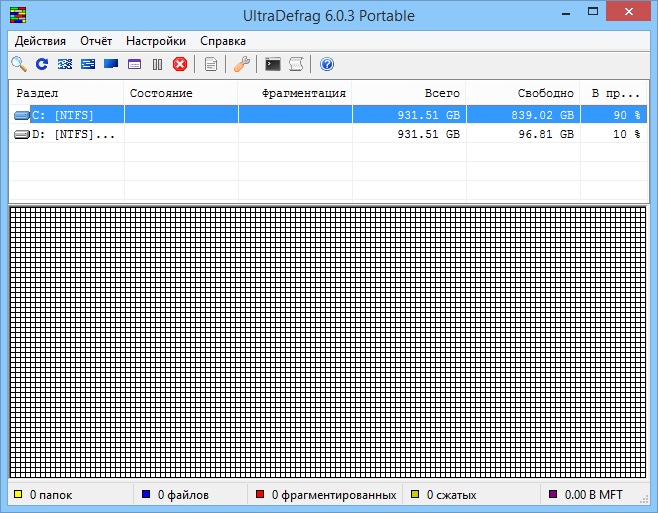The width and height of the screenshot is (658, 513).
Task: Click the 839.02 GB free space cell
Action: [x=543, y=115]
